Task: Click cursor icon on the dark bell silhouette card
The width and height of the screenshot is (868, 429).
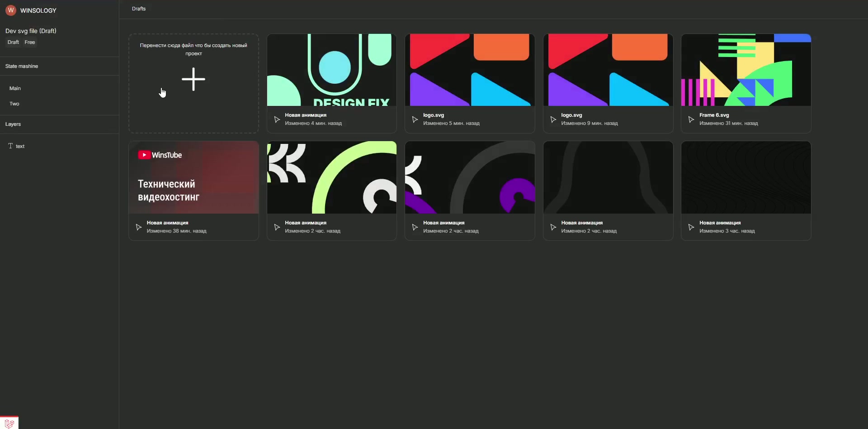Action: point(553,227)
